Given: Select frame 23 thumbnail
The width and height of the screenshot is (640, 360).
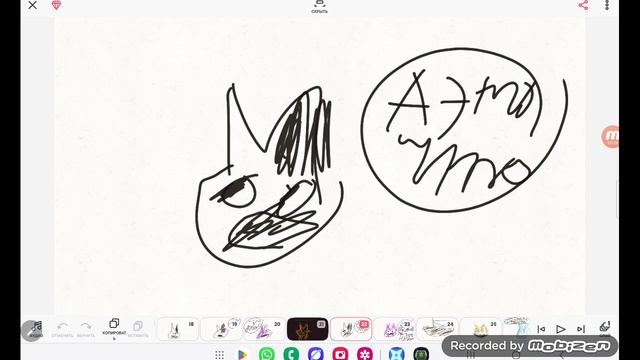Looking at the screenshot, I should (394, 329).
